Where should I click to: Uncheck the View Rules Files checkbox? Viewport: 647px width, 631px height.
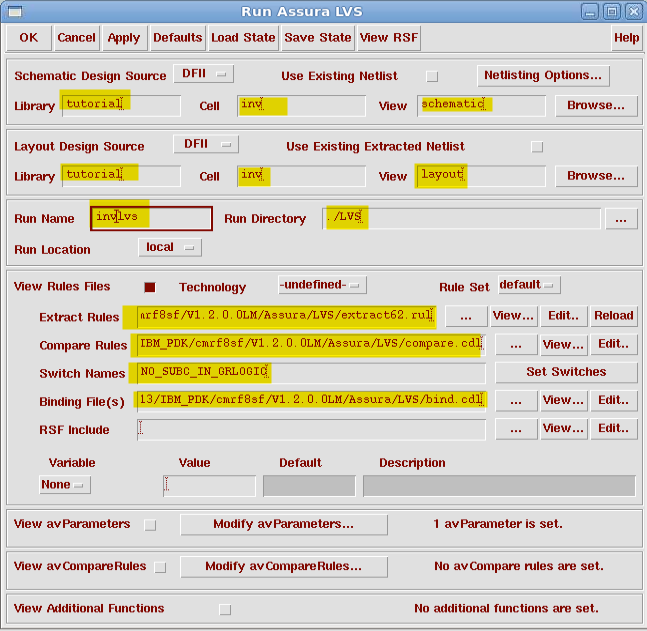click(151, 287)
